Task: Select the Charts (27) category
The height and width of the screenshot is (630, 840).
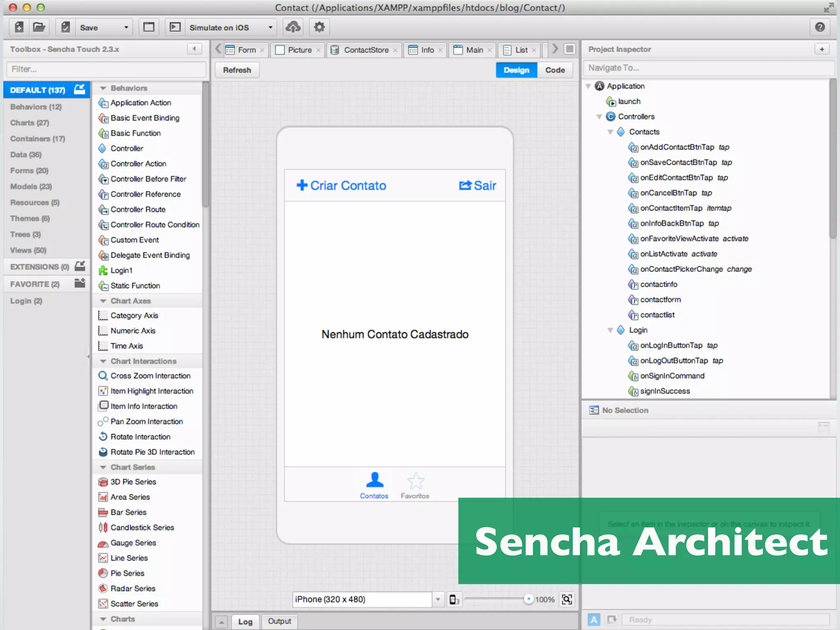Action: tap(30, 123)
